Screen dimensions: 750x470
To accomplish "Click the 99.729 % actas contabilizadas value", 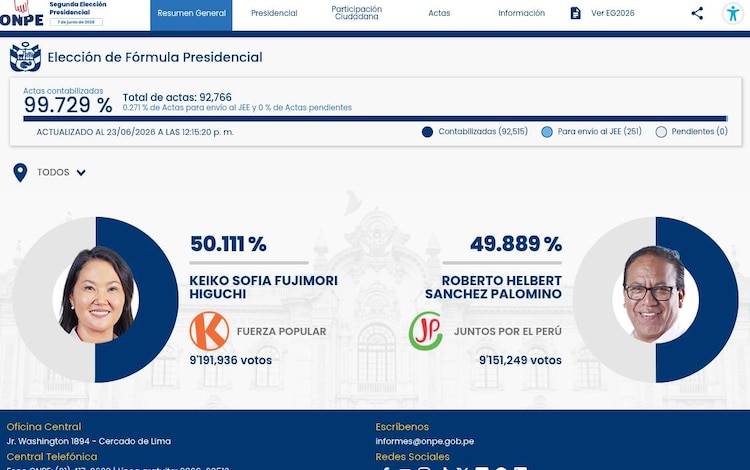I will point(68,105).
